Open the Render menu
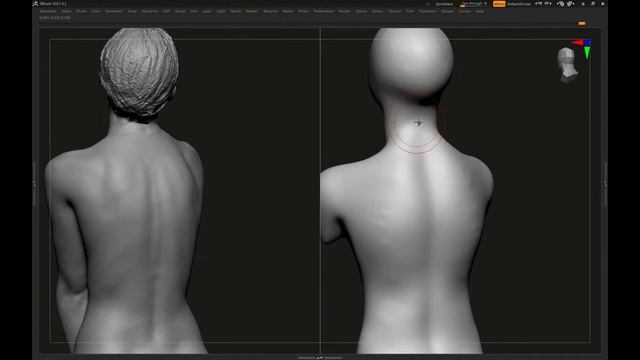Viewport: 640px width, 360px height. point(344,11)
